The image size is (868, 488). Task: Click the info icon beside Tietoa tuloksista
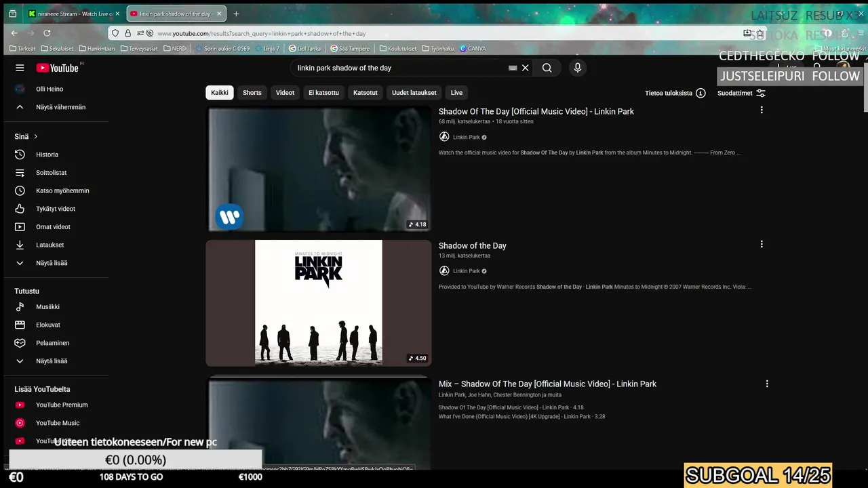(701, 93)
